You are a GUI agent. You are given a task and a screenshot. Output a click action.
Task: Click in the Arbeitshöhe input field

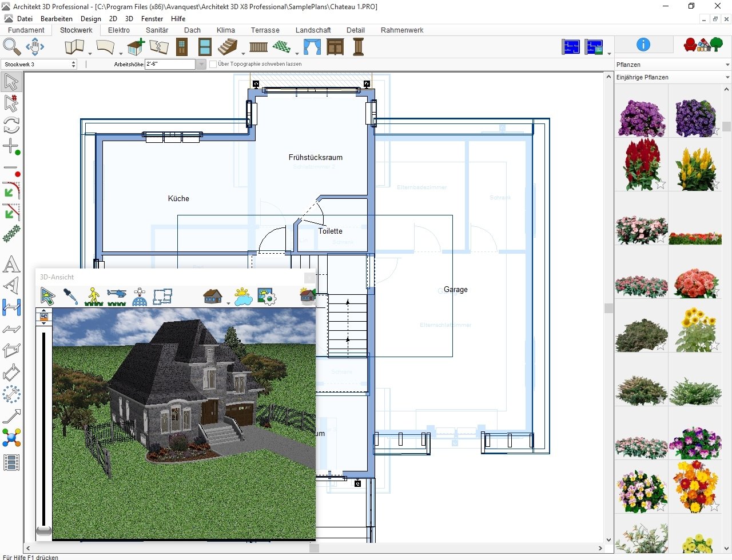tap(170, 65)
